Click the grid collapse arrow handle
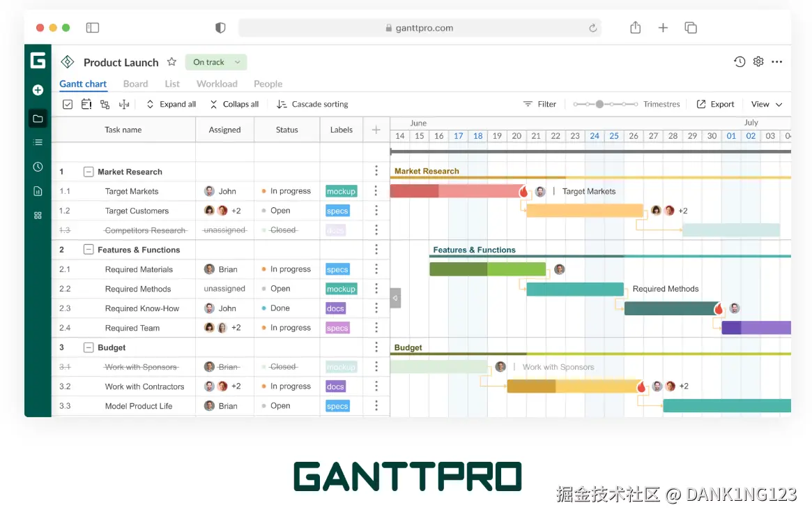Viewport: 812px width, 519px height. 395,298
